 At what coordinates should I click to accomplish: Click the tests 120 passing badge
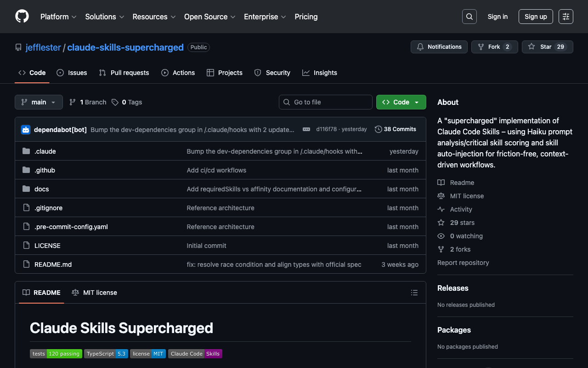click(x=56, y=354)
